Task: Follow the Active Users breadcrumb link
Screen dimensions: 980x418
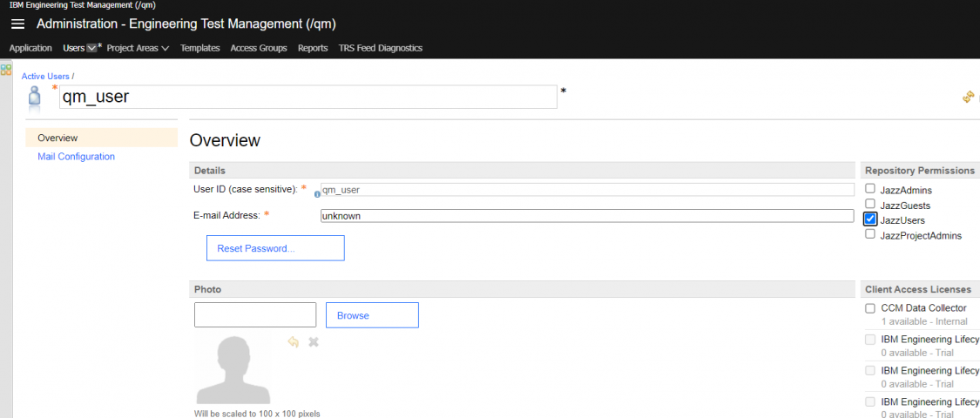Action: 45,77
